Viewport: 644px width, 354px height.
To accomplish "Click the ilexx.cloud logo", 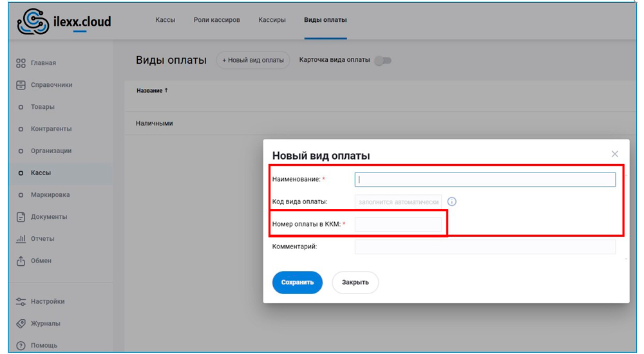I will tap(64, 23).
